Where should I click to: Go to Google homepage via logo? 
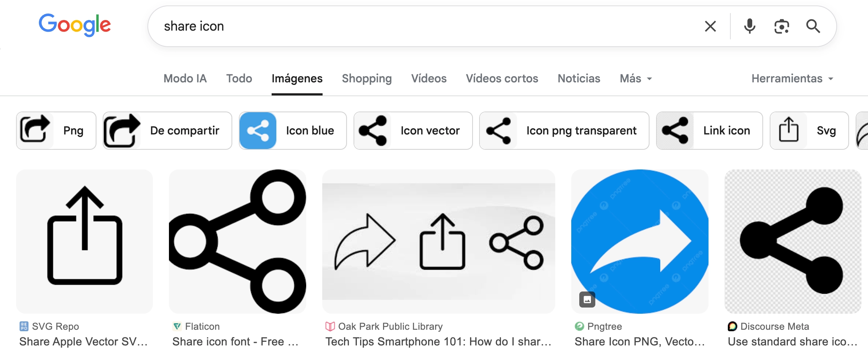tap(75, 25)
